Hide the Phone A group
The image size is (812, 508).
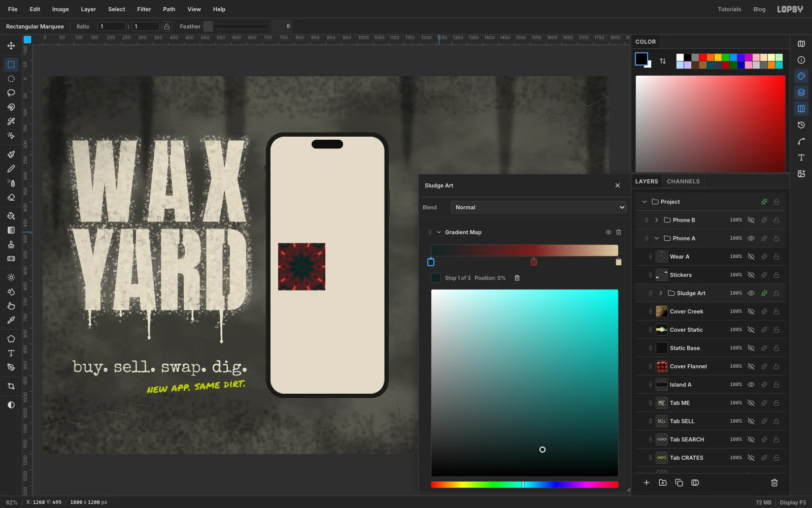click(751, 238)
